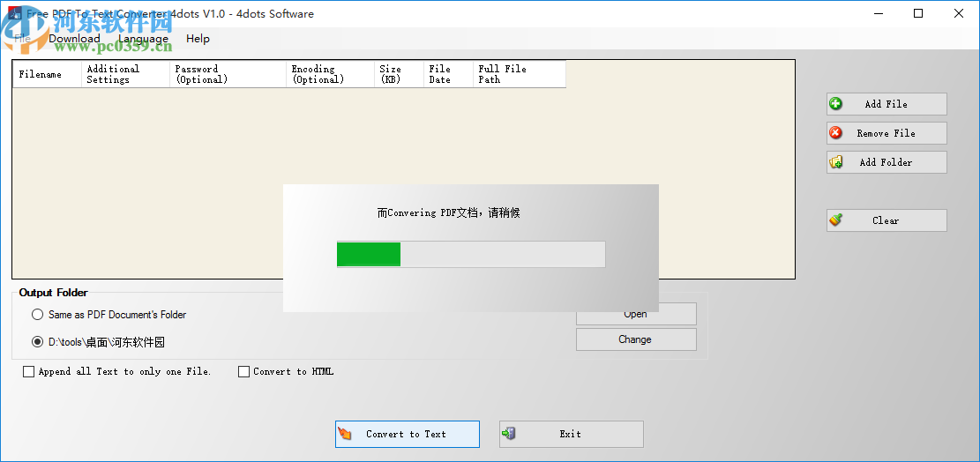
Task: Click the Add File button label
Action: tap(886, 104)
